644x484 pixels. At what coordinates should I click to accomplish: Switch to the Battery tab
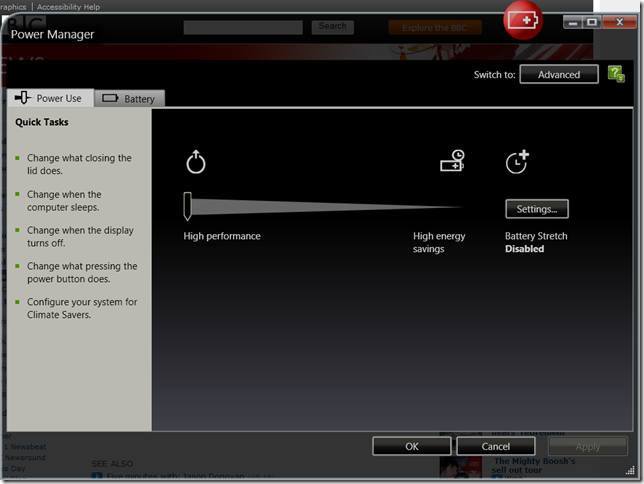point(130,99)
